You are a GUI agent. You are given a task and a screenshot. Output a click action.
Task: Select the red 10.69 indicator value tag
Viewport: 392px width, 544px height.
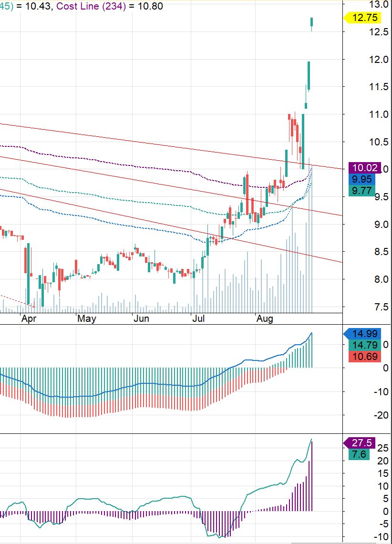pos(365,357)
